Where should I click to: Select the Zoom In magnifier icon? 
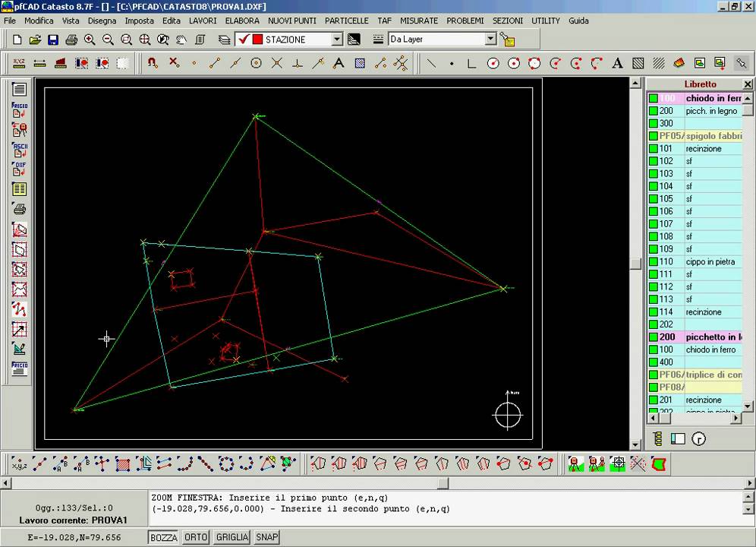tap(90, 40)
